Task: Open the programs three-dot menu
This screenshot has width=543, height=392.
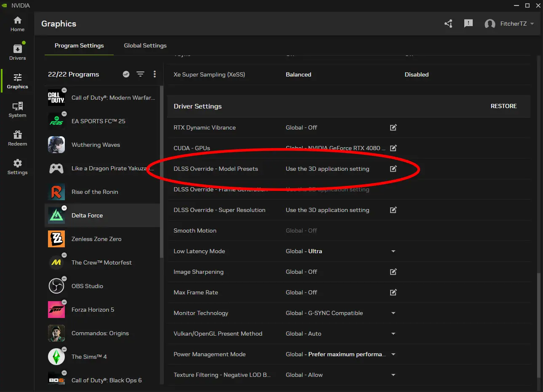Action: [x=154, y=74]
